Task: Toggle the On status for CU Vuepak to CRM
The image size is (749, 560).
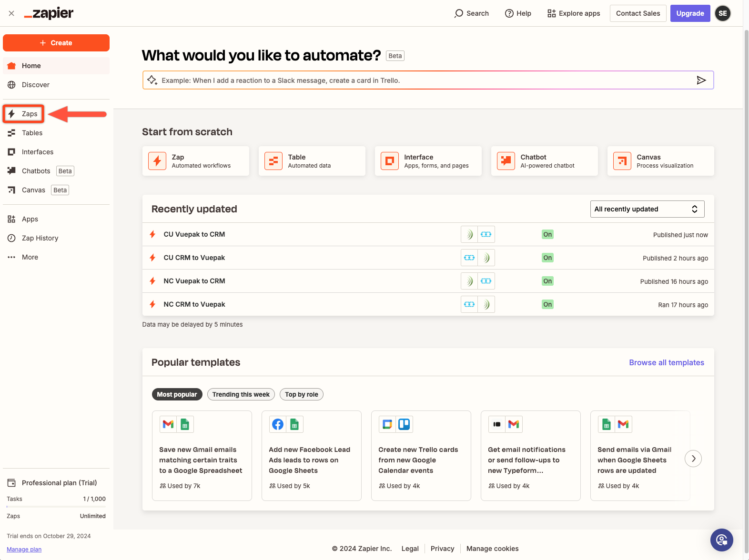Action: (547, 234)
